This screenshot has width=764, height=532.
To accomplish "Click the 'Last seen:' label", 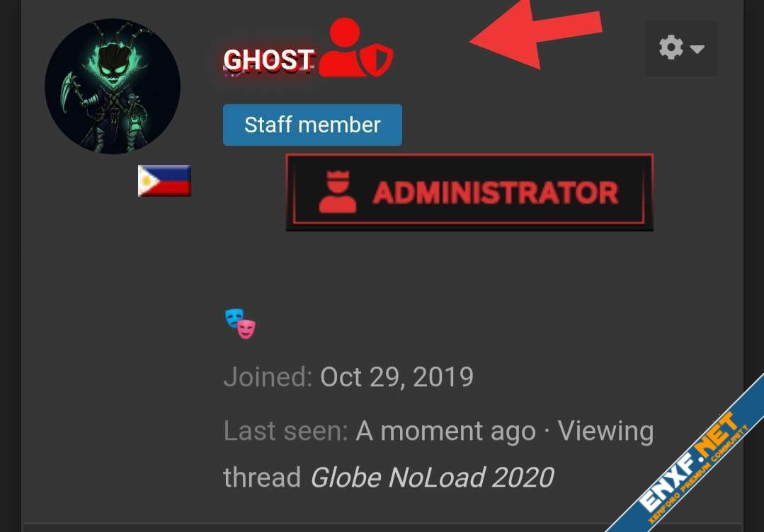I will click(x=285, y=432).
